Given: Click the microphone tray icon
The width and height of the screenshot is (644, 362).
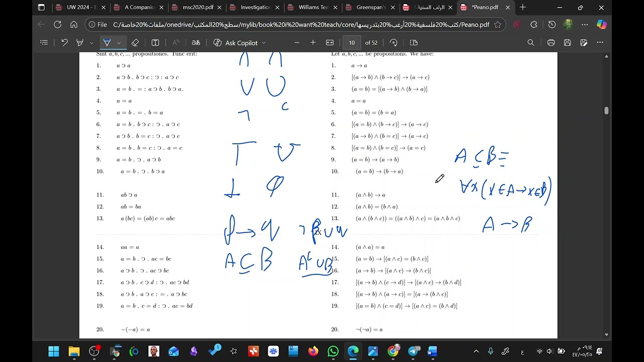Looking at the screenshot, I should (x=491, y=351).
